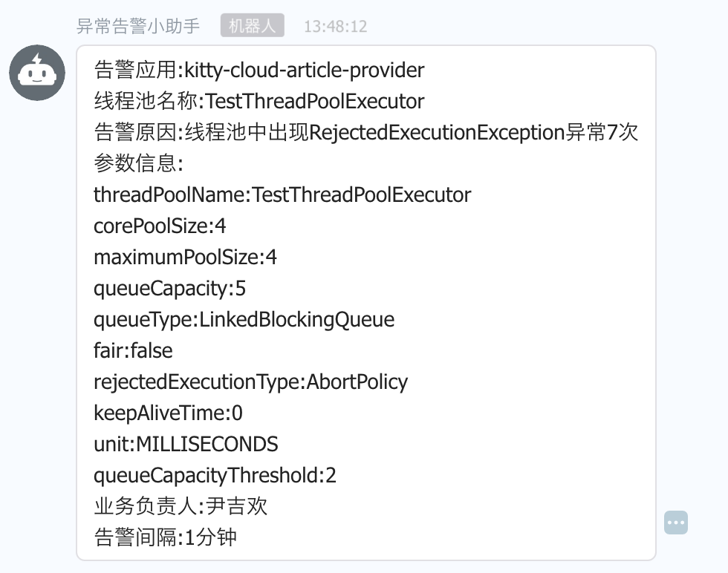Click the keepAliveTime:0 text
The width and height of the screenshot is (728, 573).
[168, 413]
